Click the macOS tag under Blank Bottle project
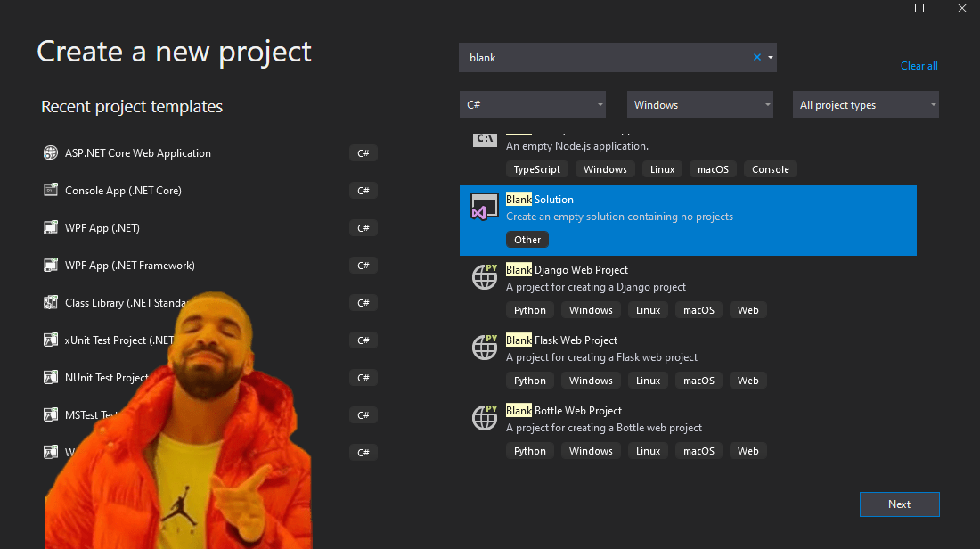Screen dimensions: 980x549 pyautogui.click(x=698, y=451)
